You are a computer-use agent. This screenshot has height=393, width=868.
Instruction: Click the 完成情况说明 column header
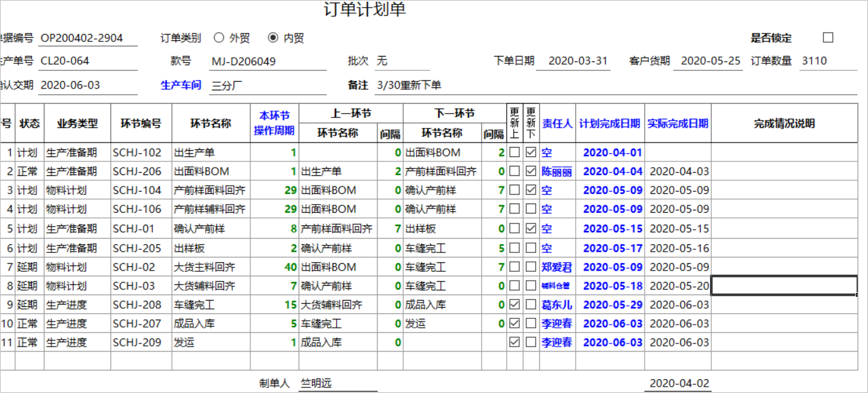784,123
